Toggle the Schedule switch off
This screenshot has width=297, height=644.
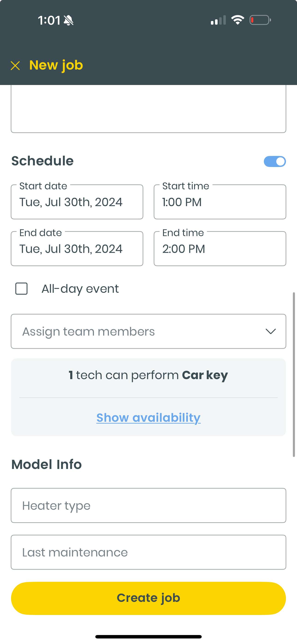275,161
